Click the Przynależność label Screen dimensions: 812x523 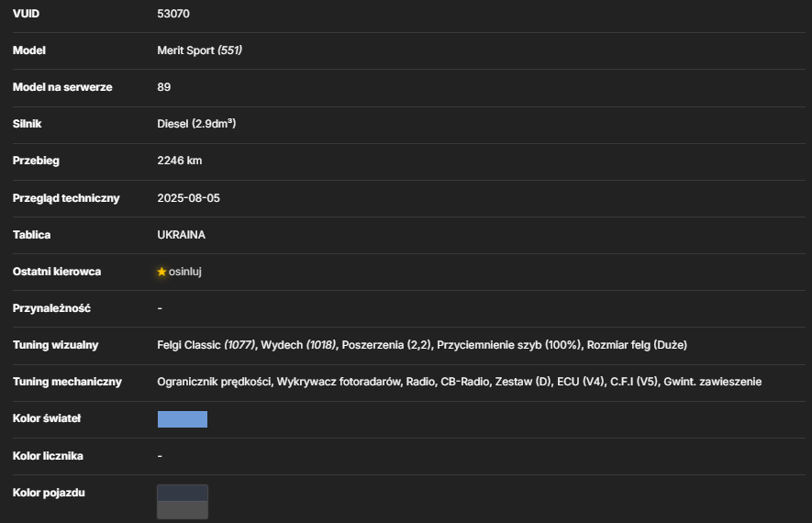pos(51,308)
